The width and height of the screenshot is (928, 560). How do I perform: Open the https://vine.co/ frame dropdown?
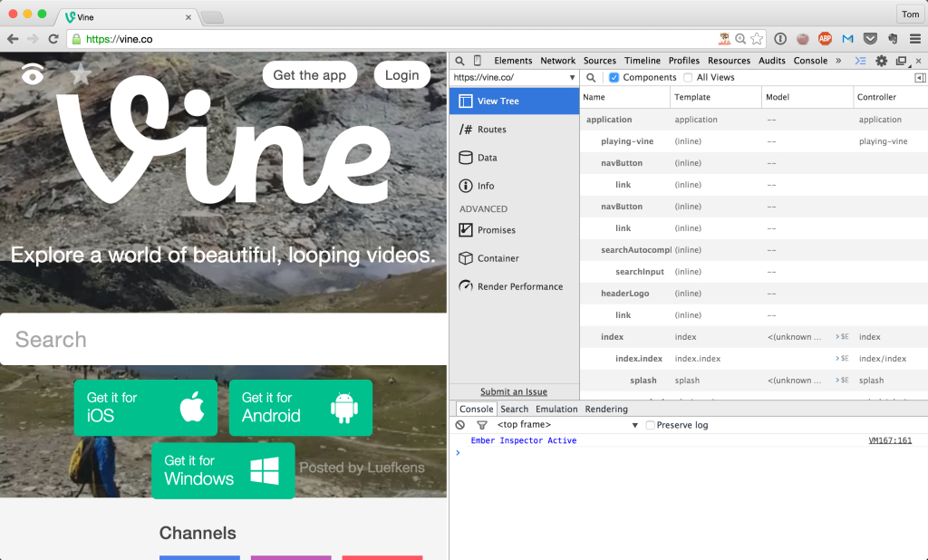[514, 78]
